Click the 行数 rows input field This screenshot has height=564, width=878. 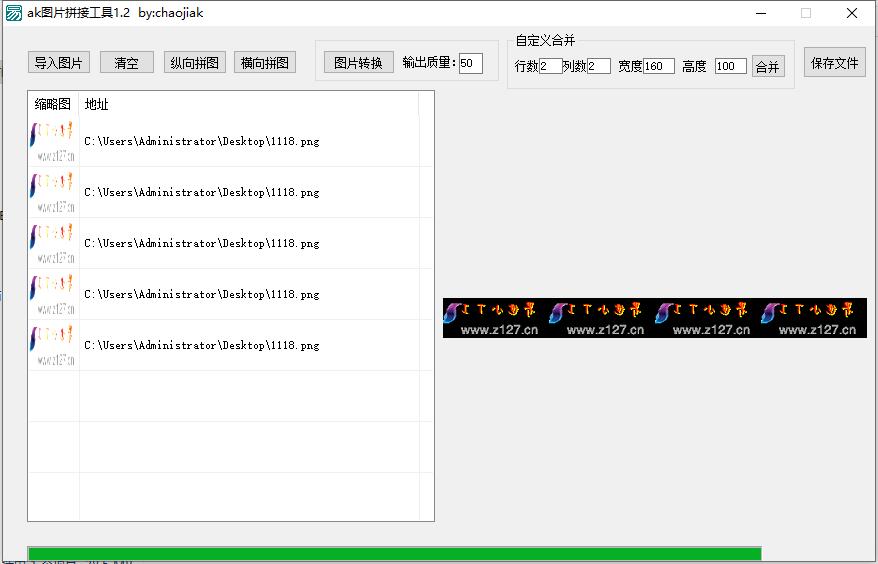click(x=550, y=66)
